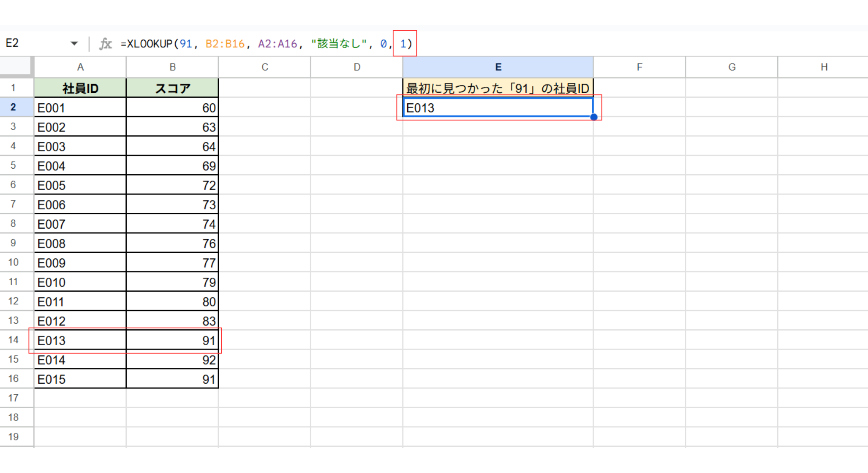This screenshot has height=473, width=868.
Task: Select cell B14 with score 91
Action: (x=172, y=340)
